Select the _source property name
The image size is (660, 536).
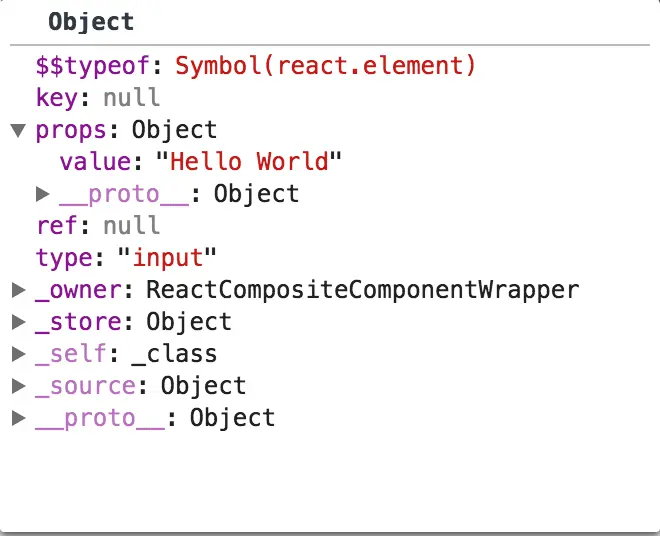click(85, 387)
